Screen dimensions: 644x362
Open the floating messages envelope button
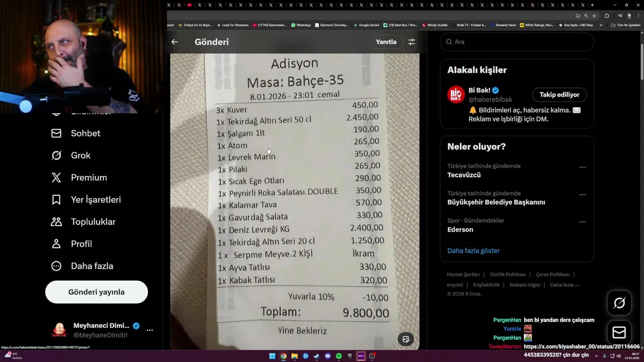619,332
